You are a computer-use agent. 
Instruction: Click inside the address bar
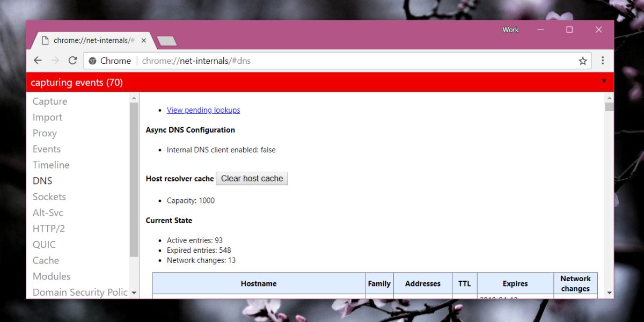click(322, 61)
